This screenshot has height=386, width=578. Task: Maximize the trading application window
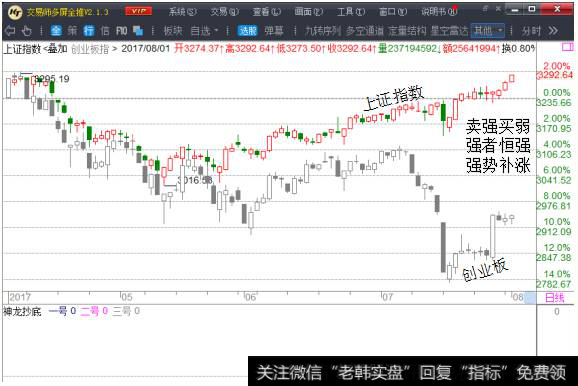[x=532, y=10]
